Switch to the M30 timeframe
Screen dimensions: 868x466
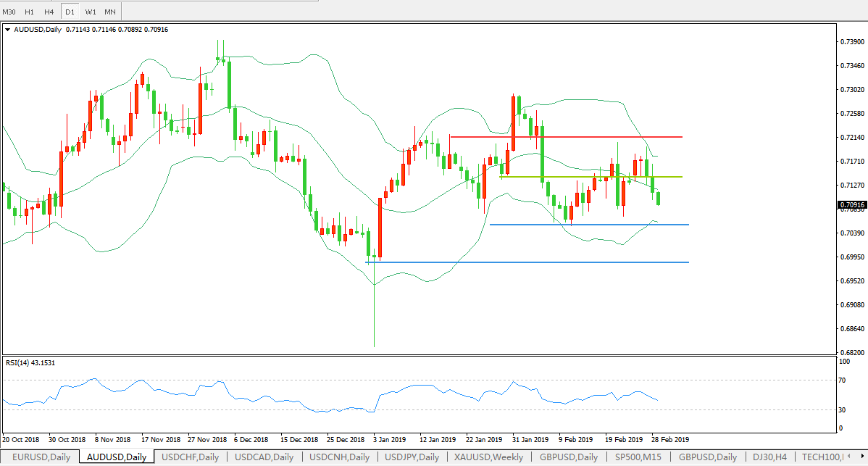click(10, 12)
